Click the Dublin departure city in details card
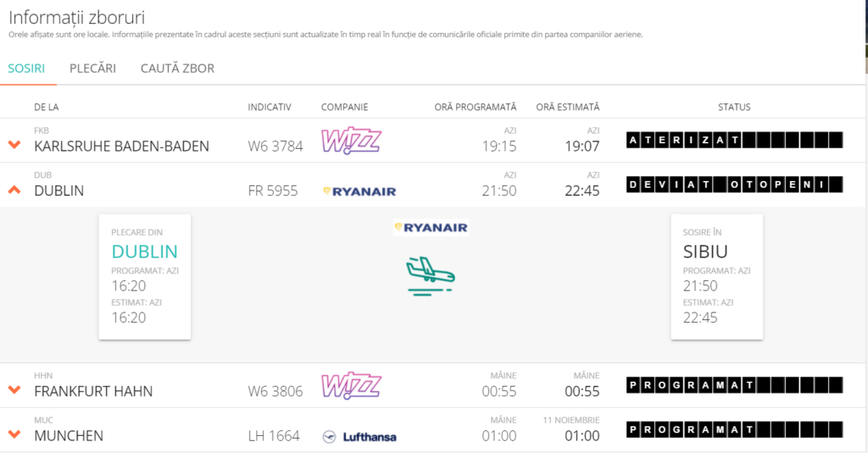 click(145, 251)
